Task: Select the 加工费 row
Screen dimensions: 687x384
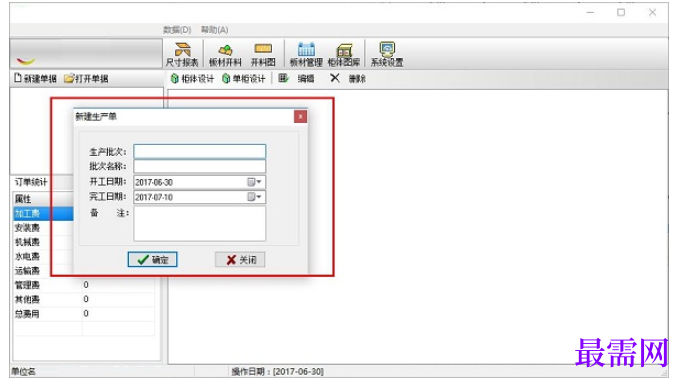Action: tap(43, 213)
